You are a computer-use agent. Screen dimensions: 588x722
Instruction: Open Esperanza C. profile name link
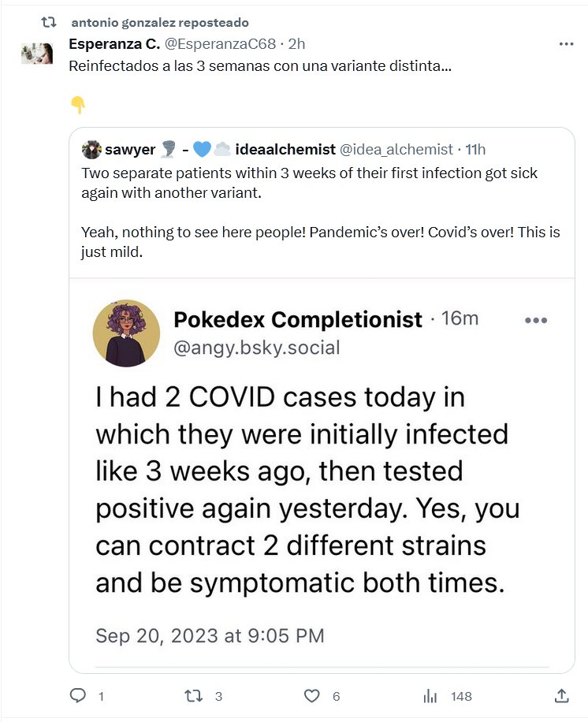click(114, 45)
